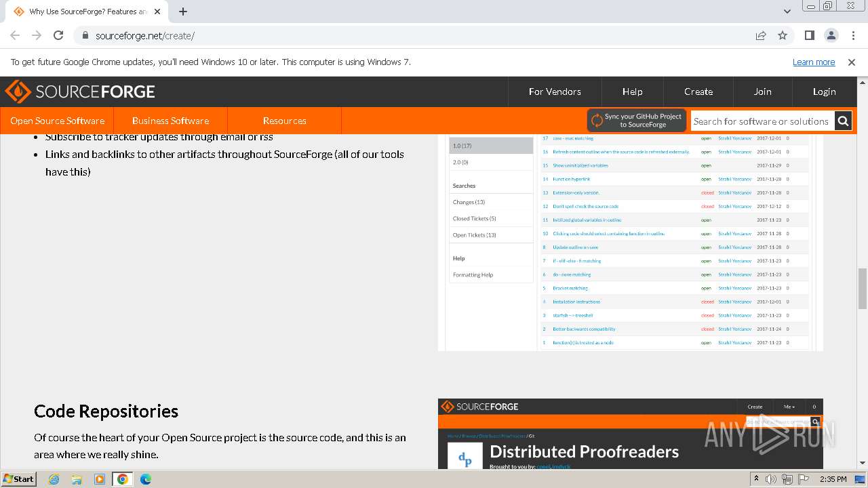Go back to previous page
The width and height of the screenshot is (868, 488).
click(15, 36)
